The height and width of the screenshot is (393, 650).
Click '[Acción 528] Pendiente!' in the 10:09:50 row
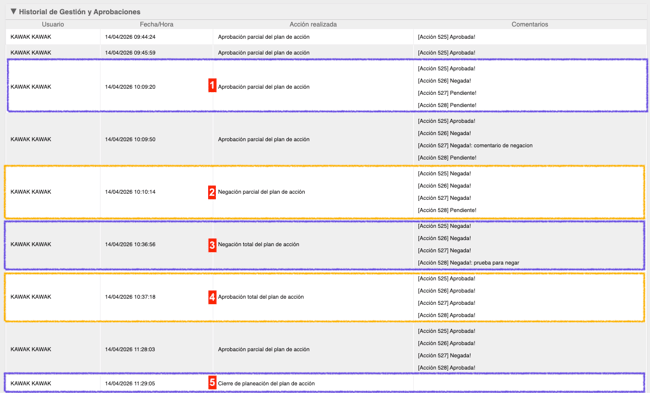[x=447, y=158]
